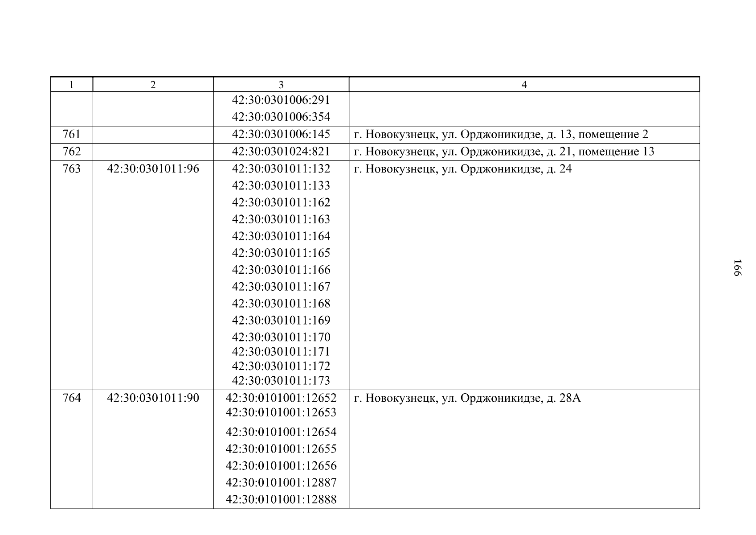Screen dimensions: 756x535
Task: Select row number 763
Action: tap(72, 169)
